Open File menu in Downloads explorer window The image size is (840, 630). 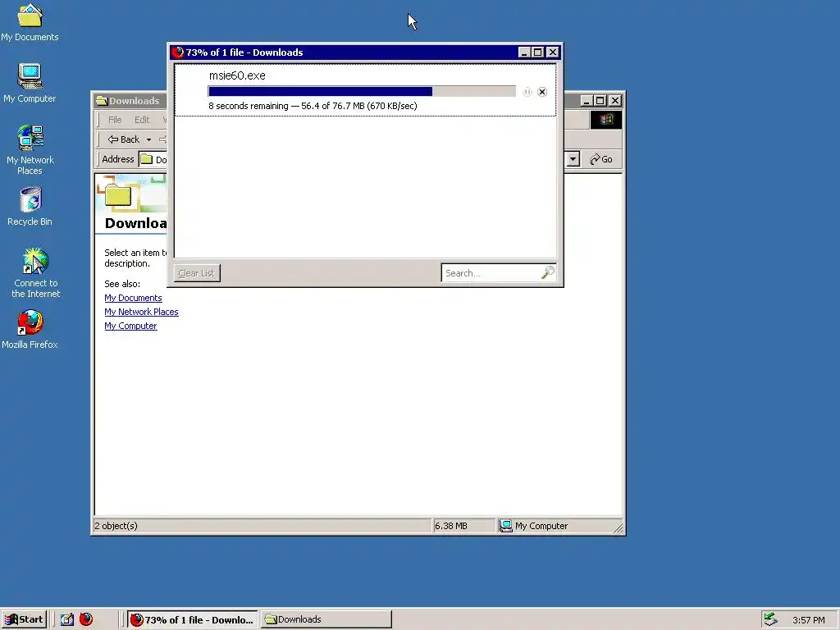coord(115,120)
